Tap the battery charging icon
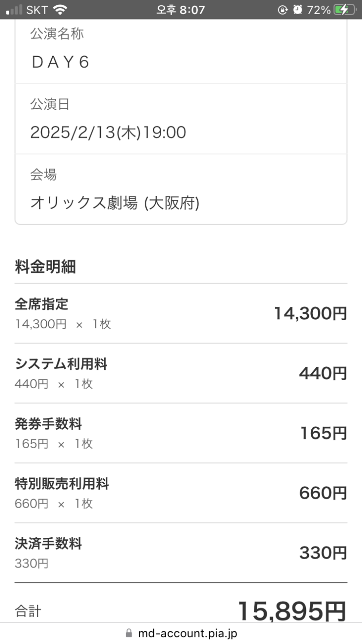The image size is (362, 644). 344,10
